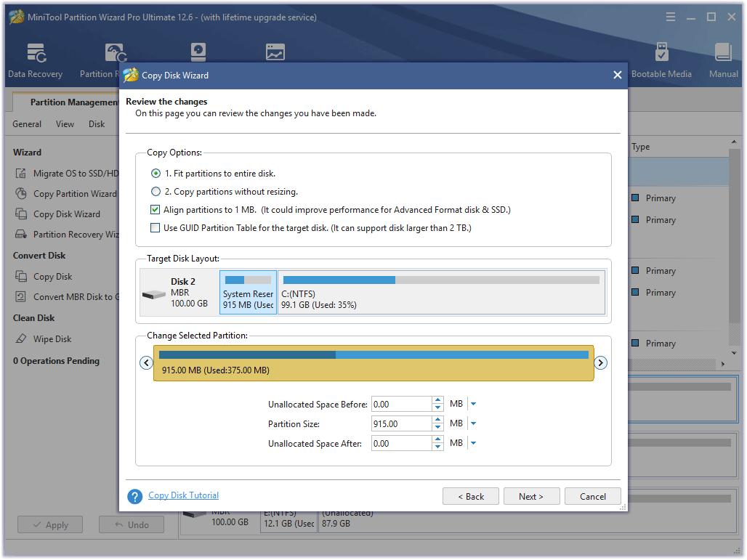Click the help icon beside Copy Disk Tutorial
Screen dimensions: 747x560
tap(134, 496)
